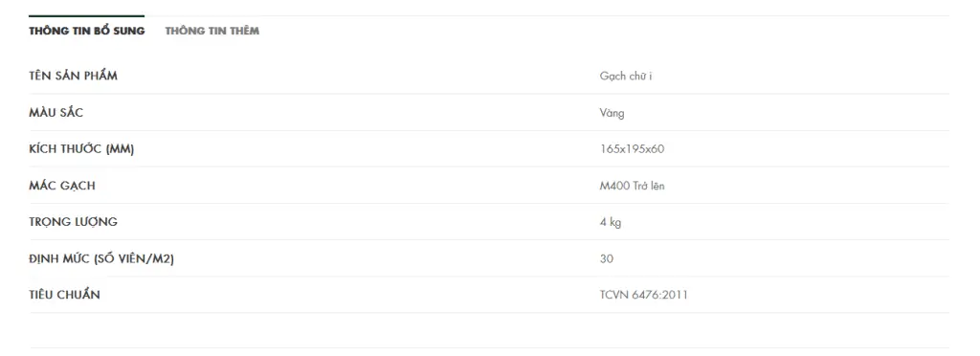Click the MÀU SẮC row label
This screenshot has width=980, height=356.
coord(56,112)
